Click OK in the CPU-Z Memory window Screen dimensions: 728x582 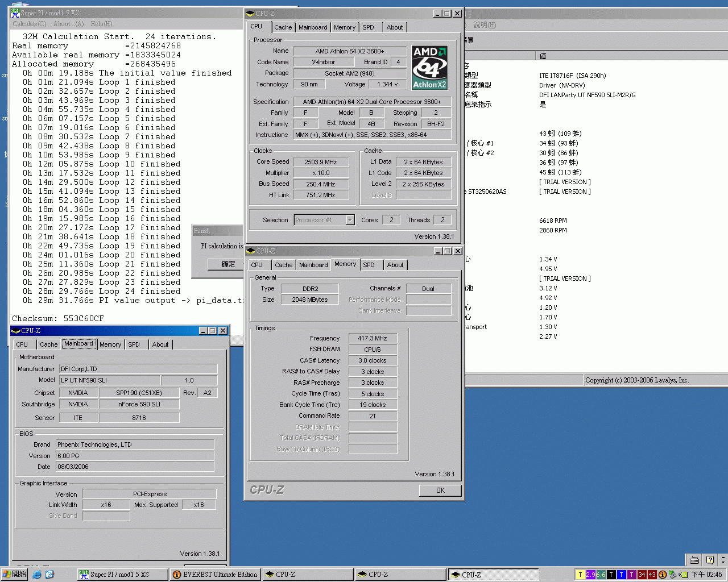click(x=440, y=490)
